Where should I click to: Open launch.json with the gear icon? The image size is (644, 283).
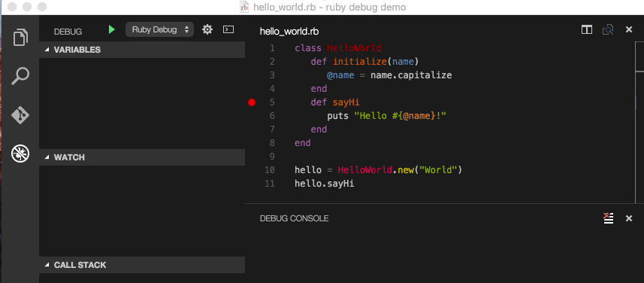coord(207,29)
